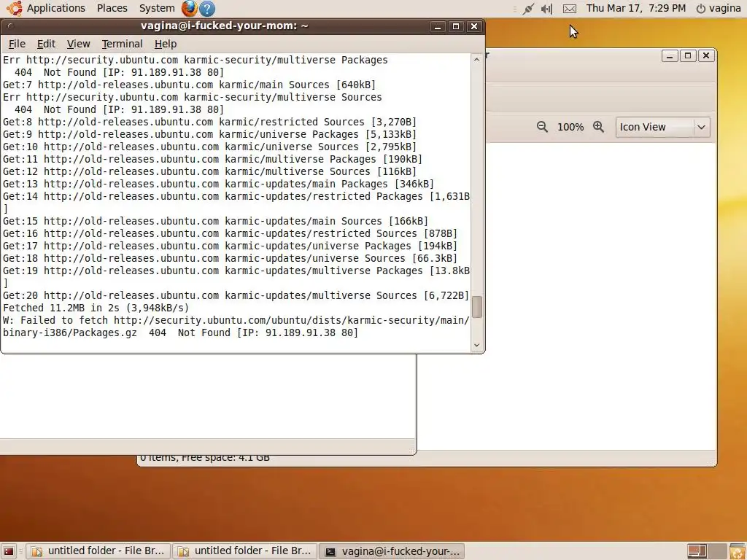The height and width of the screenshot is (560, 747).
Task: Click the terminal scrollbar up arrow
Action: (476, 60)
